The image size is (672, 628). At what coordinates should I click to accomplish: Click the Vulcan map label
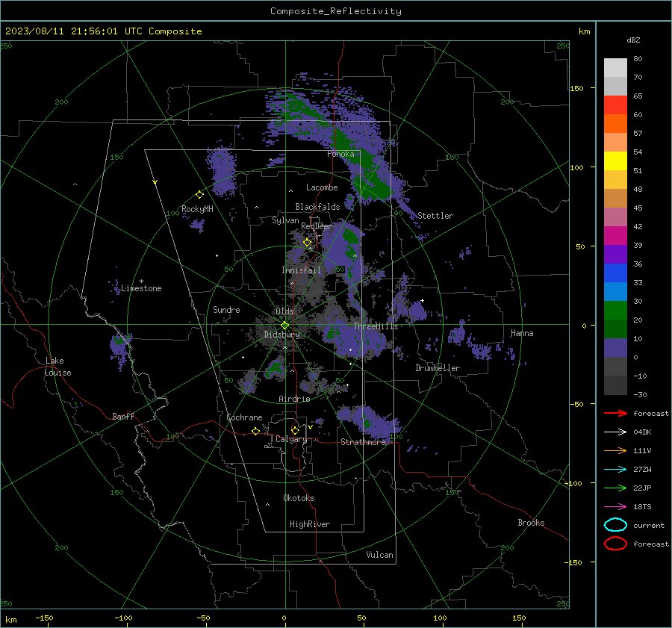pyautogui.click(x=379, y=554)
